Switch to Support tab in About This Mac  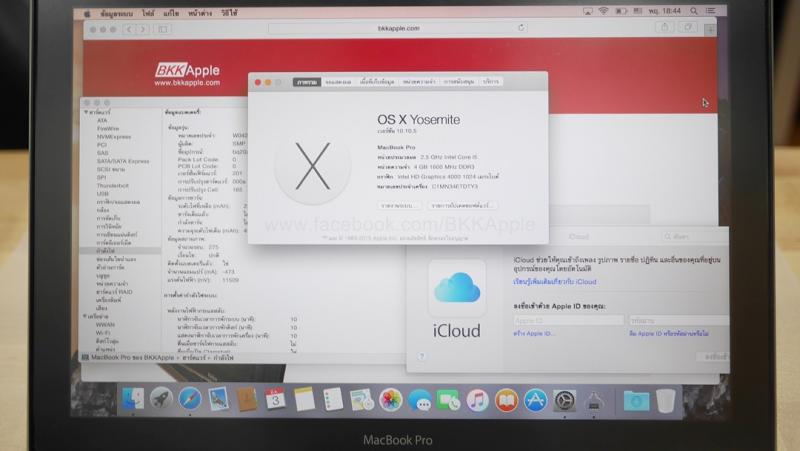pos(459,82)
